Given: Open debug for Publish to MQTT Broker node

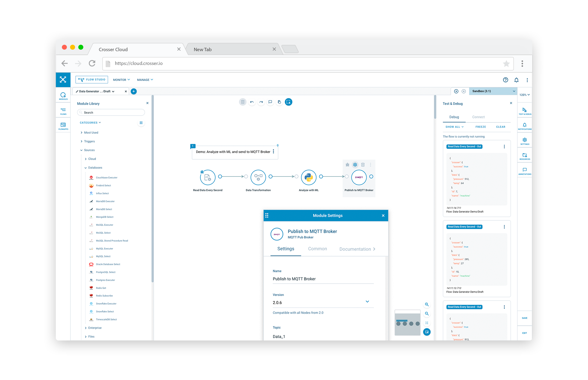Looking at the screenshot, I should coord(347,165).
